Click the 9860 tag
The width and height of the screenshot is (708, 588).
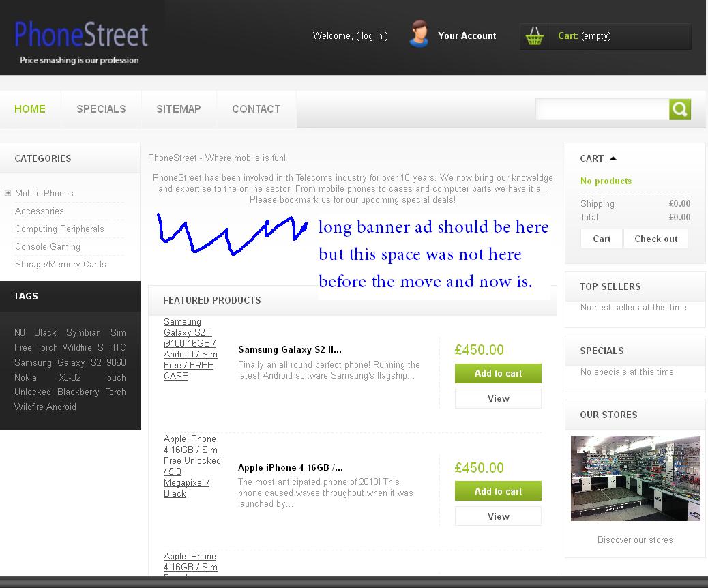click(x=116, y=362)
